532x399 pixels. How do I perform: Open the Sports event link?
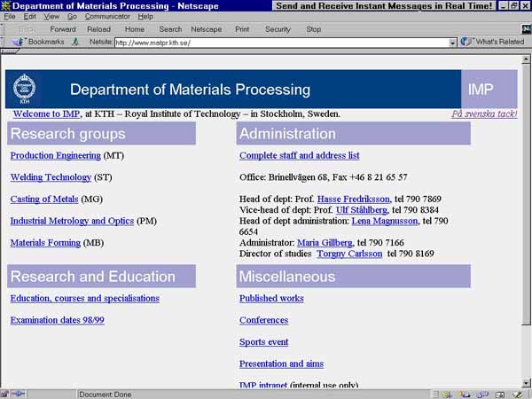(263, 341)
